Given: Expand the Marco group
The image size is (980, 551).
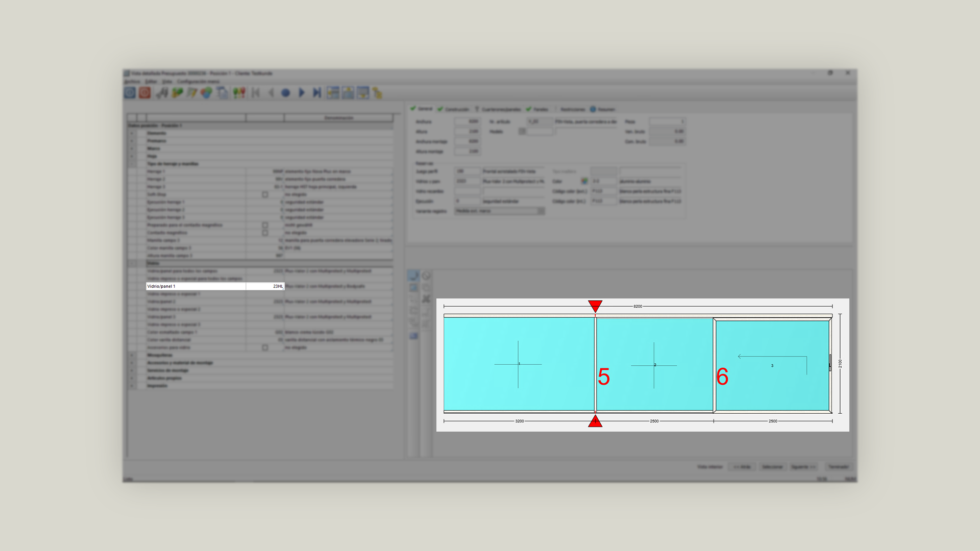Looking at the screenshot, I should pyautogui.click(x=132, y=148).
